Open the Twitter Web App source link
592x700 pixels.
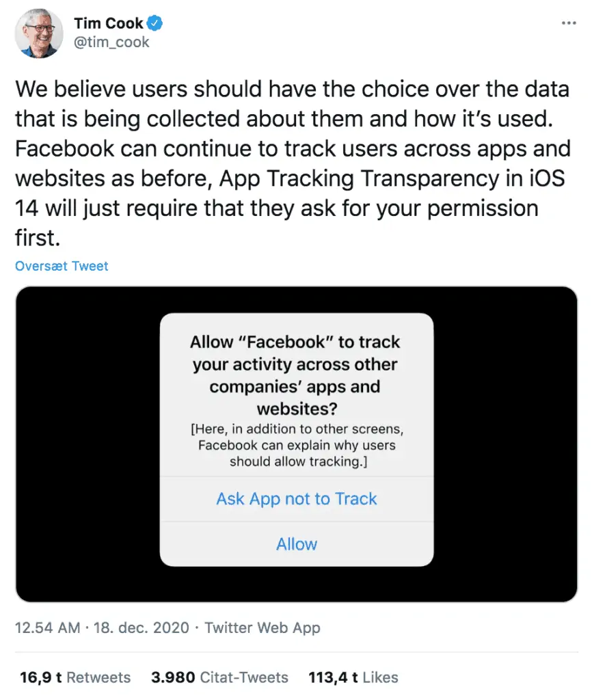(263, 628)
